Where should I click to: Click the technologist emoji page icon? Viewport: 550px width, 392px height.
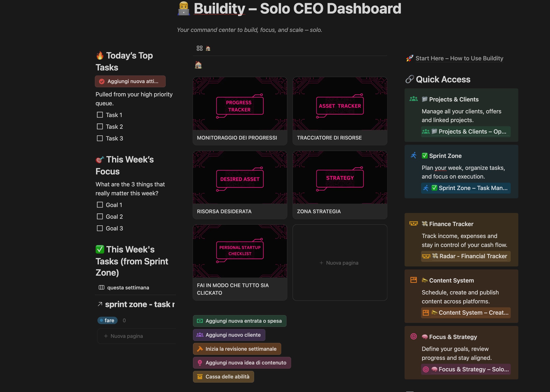pyautogui.click(x=183, y=8)
